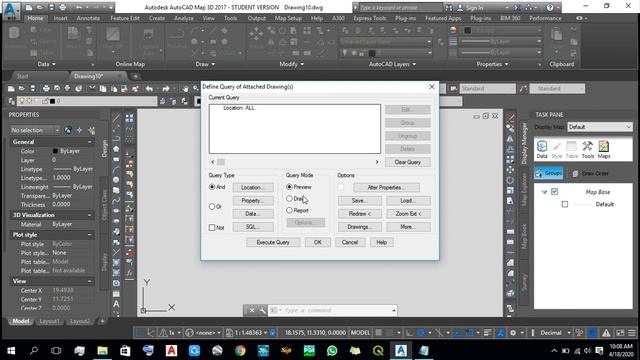
Task: Open the Table icon in Task Pane
Action: pyautogui.click(x=572, y=149)
